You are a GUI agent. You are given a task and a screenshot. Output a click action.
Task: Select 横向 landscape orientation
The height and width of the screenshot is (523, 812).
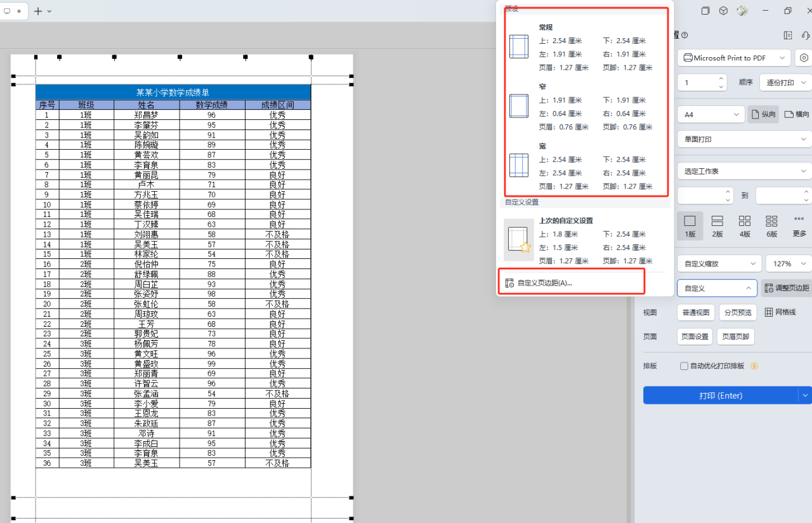[x=797, y=114]
